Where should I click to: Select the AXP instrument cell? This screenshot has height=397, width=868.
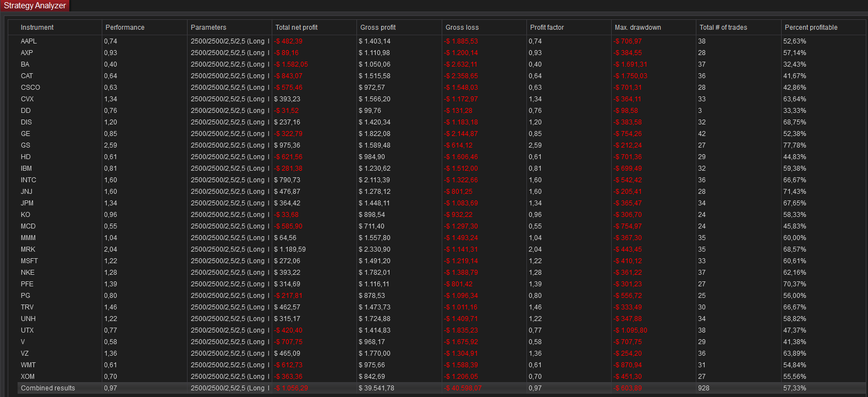click(27, 53)
